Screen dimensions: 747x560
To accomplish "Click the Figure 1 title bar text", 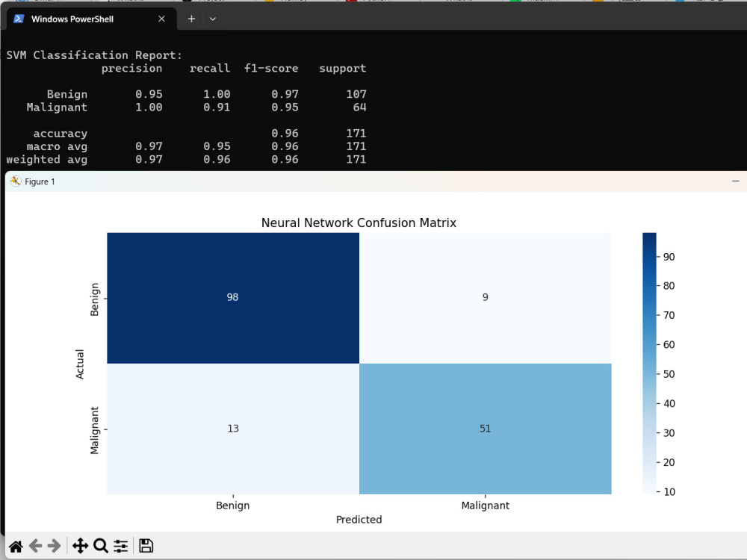I will 40,181.
